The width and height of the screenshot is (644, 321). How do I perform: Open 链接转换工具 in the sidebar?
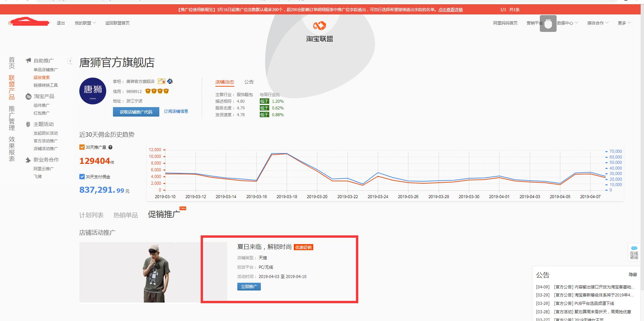pos(46,85)
